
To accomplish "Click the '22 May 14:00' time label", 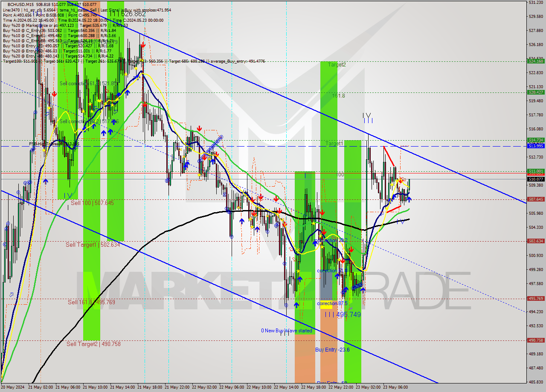I will [x=286, y=387].
